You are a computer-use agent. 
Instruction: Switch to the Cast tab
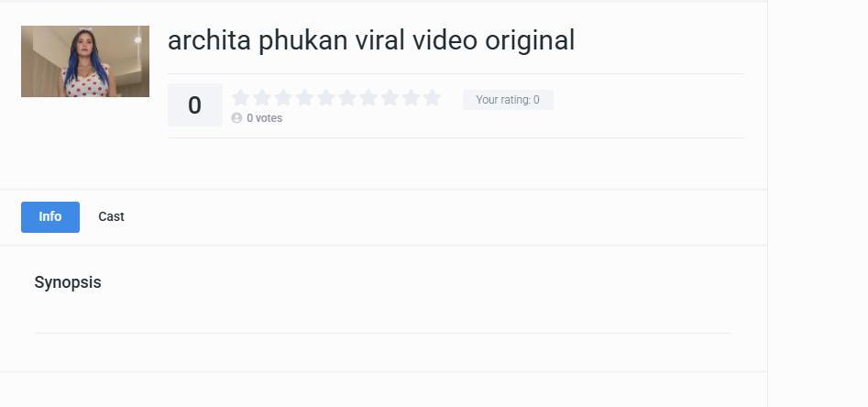111,217
